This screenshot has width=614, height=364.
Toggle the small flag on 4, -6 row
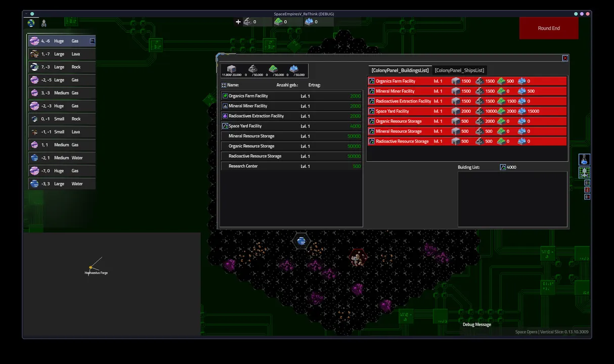pos(92,41)
